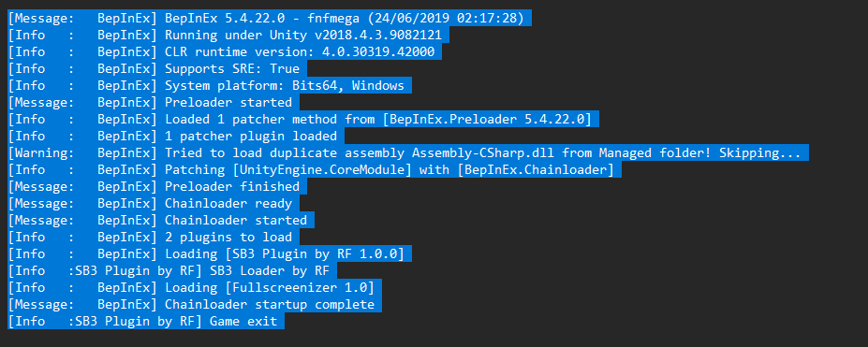Click the Unity v2018.4.3.9082121 text
Screen dimensions: 868x347
point(352,36)
